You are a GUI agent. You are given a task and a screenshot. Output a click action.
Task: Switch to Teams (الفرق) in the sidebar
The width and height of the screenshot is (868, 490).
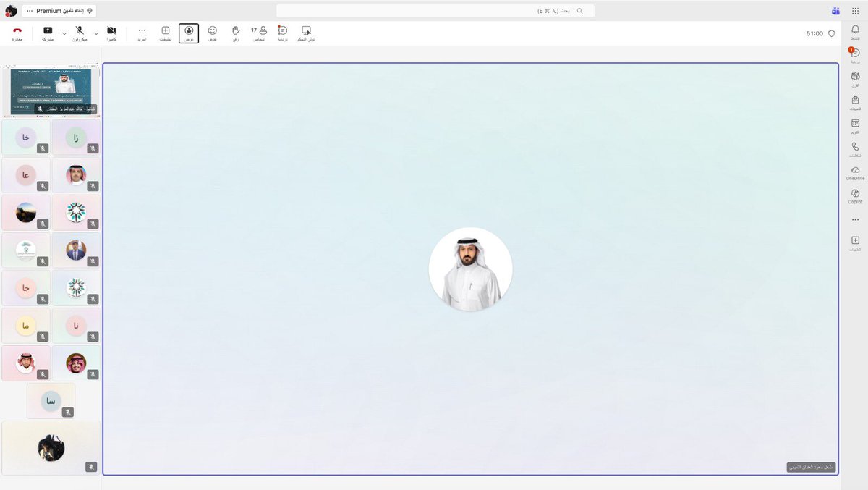(855, 76)
